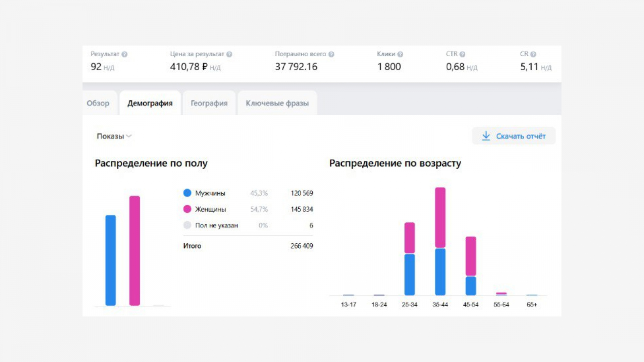Click pink Женщины legend dot
Screen dimensions: 644x362
(187, 209)
